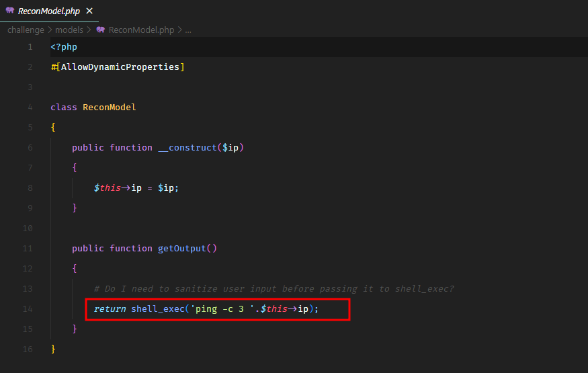Close the ReconModel.php editor tab

[x=90, y=11]
